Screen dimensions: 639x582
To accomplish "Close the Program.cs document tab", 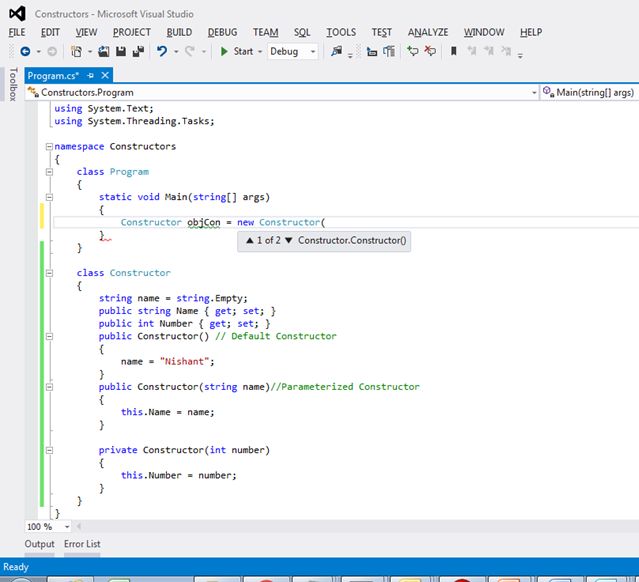I will 105,75.
